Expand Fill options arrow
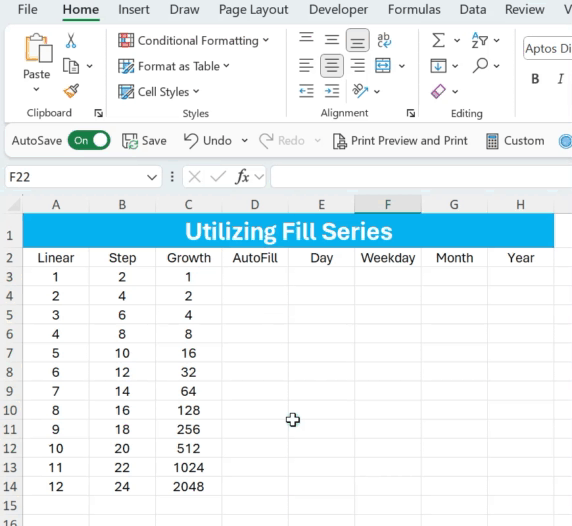The width and height of the screenshot is (572, 526). coord(455,66)
